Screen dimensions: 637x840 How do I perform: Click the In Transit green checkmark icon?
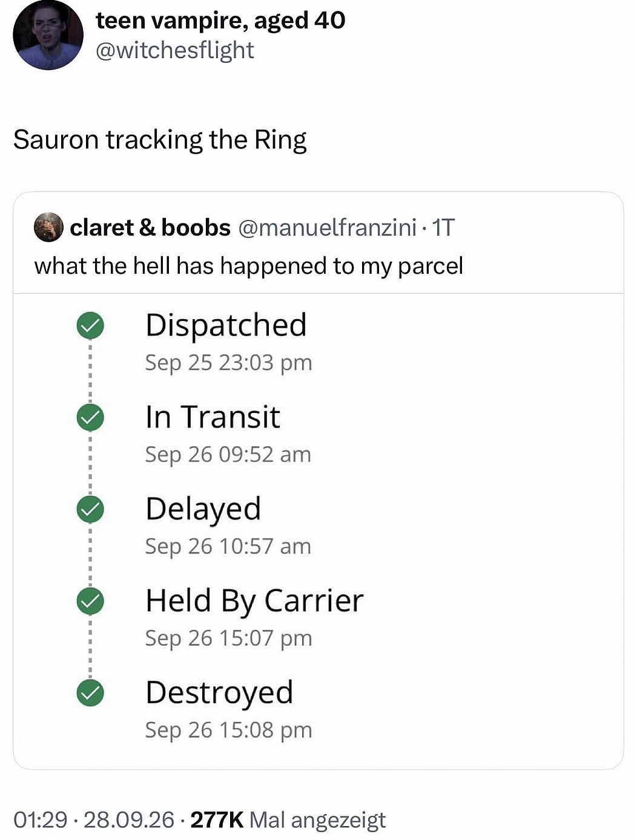[90, 417]
